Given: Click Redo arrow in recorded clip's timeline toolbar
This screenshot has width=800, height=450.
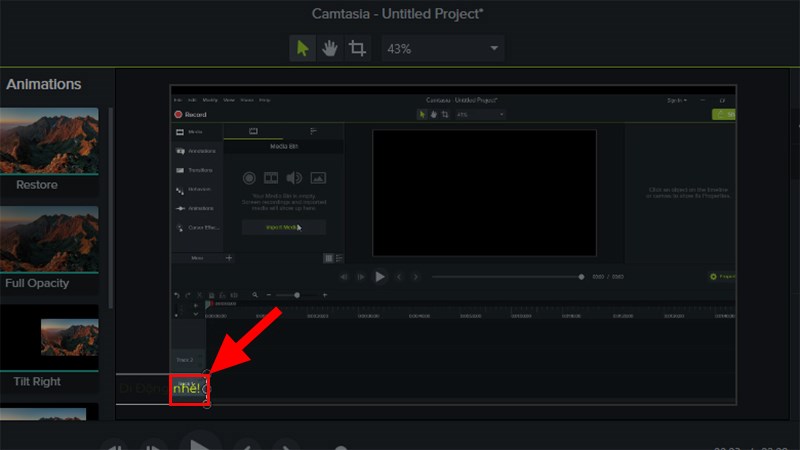Looking at the screenshot, I should (188, 295).
